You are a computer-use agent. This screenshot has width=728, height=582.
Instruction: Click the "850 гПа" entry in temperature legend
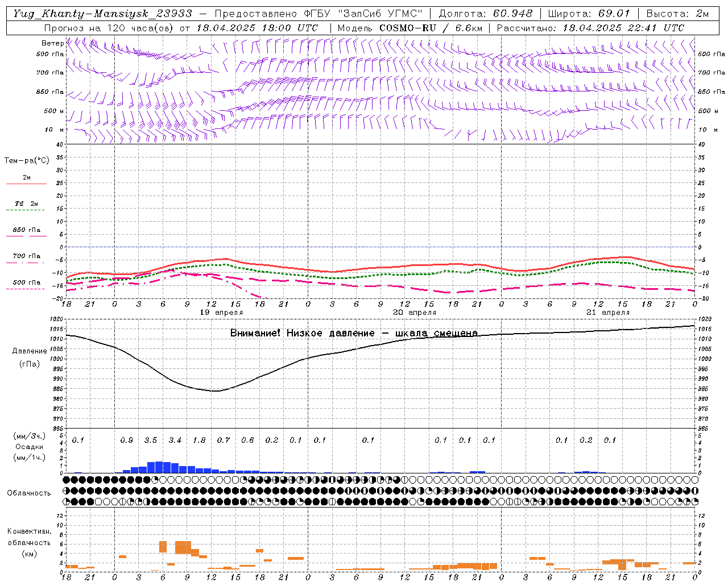(x=27, y=230)
